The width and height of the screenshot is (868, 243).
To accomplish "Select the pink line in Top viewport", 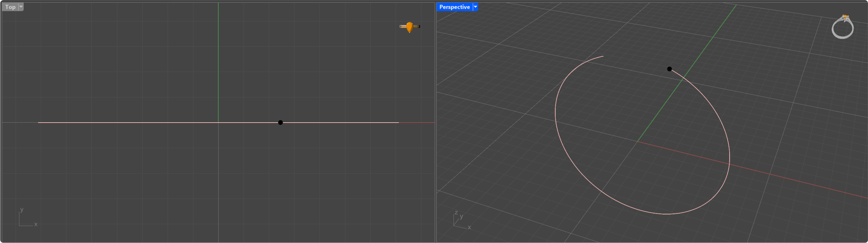I will [218, 123].
